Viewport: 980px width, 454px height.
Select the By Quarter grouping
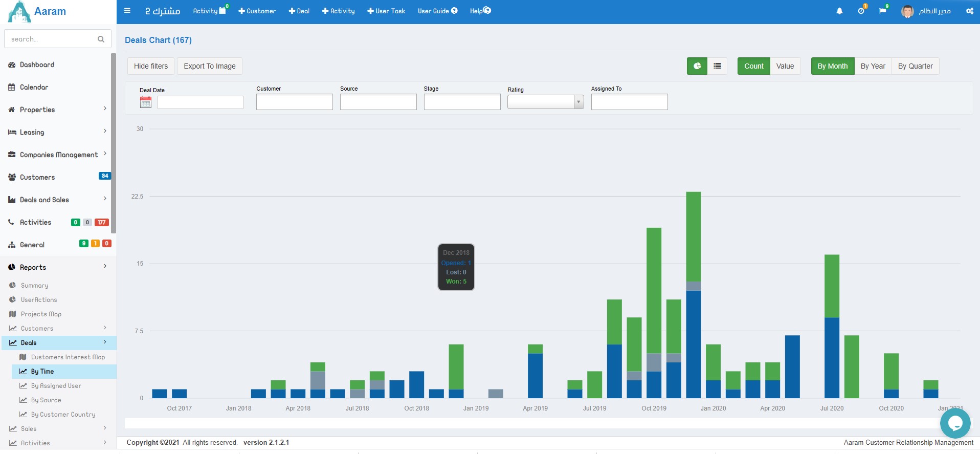pos(915,66)
